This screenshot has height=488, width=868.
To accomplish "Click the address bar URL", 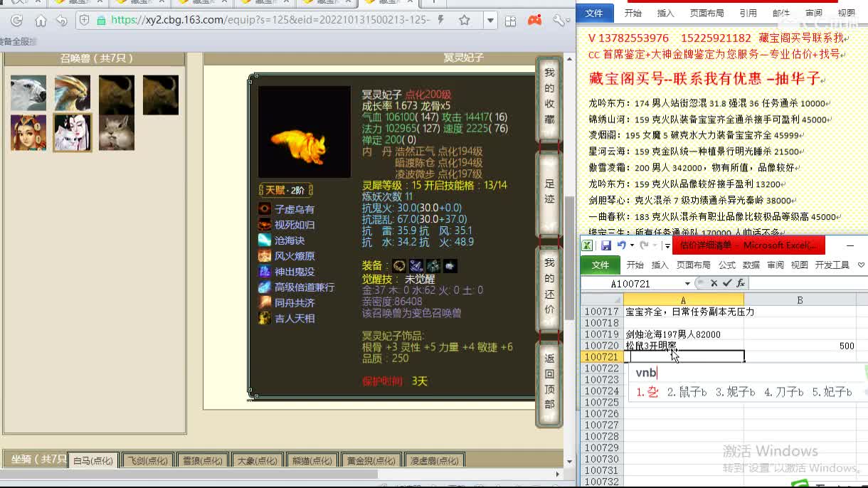I will pos(270,20).
